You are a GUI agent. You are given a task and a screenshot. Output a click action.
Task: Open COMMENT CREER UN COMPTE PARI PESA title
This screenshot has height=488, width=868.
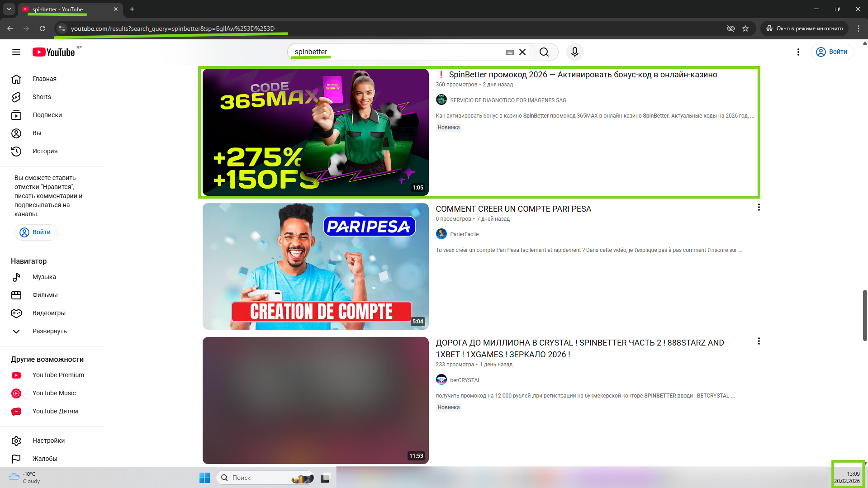tap(513, 209)
